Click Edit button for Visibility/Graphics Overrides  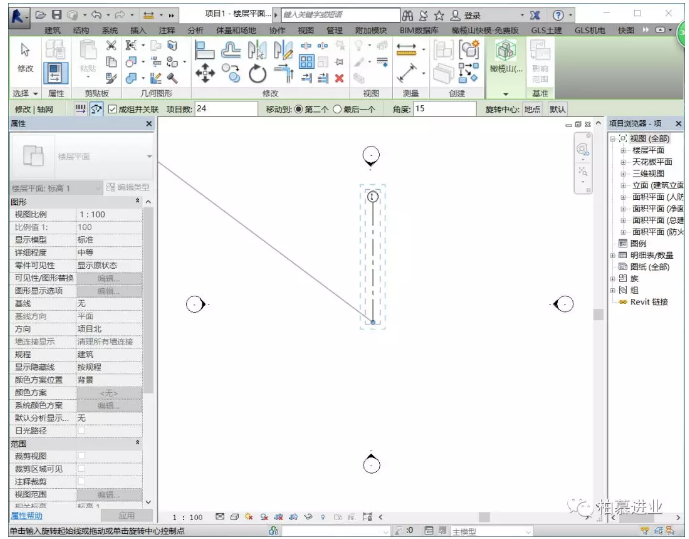point(109,278)
